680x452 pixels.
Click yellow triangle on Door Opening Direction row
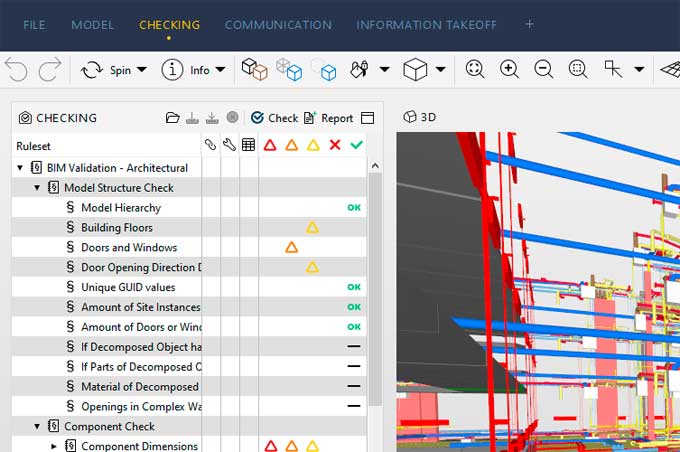(x=312, y=267)
